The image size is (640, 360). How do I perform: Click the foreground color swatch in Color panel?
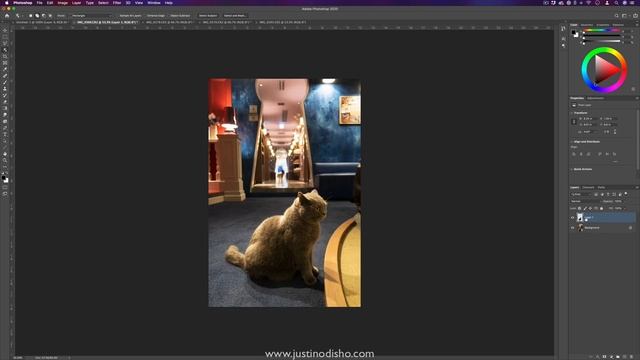point(574,32)
